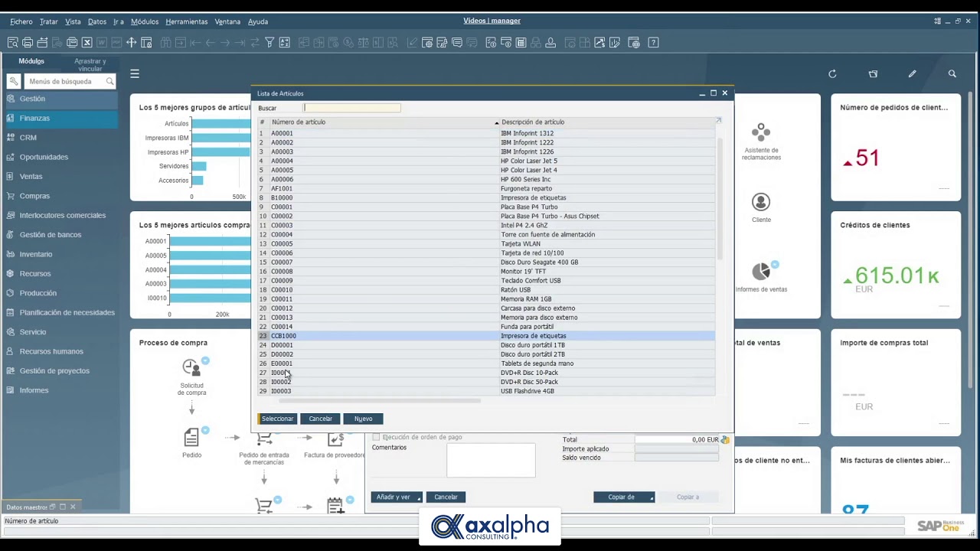The width and height of the screenshot is (980, 551).
Task: Click the Nuevo button
Action: pos(363,419)
